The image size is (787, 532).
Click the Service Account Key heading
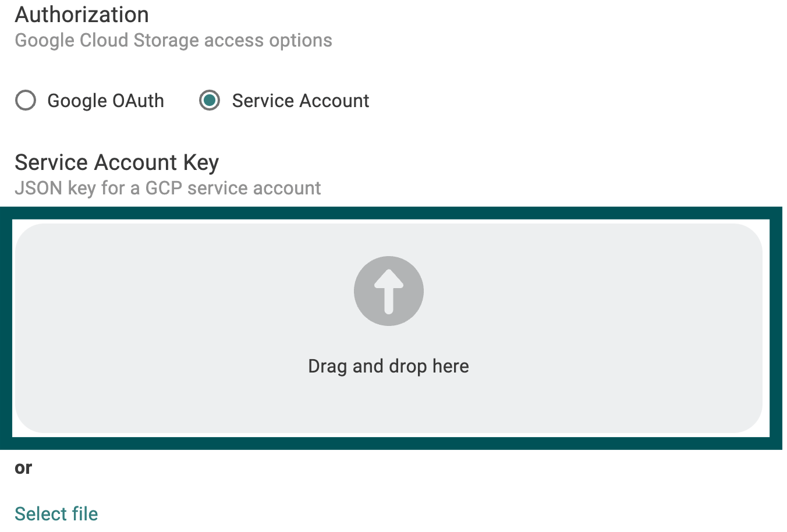[x=116, y=162]
